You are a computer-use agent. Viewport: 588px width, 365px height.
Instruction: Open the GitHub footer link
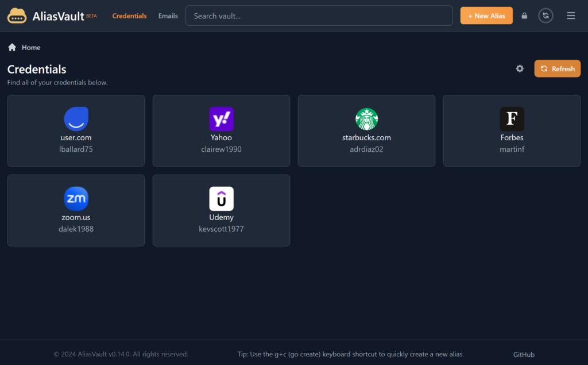tap(524, 355)
